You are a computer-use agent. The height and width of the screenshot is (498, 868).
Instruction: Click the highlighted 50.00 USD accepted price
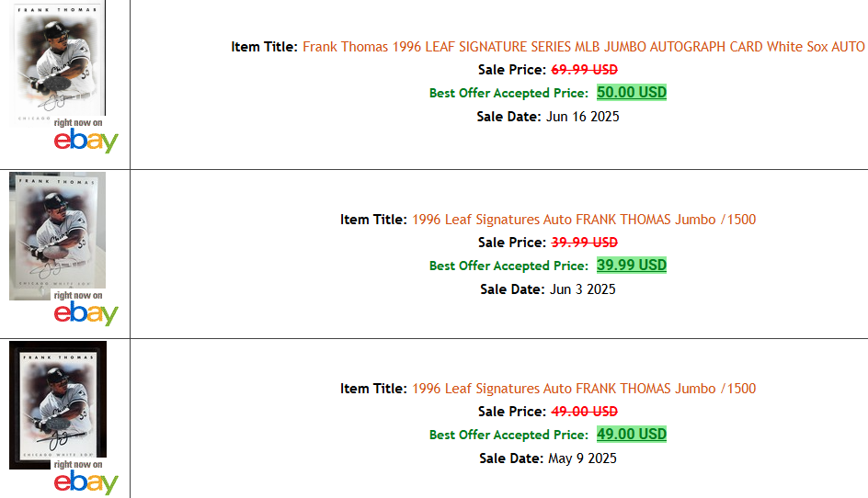632,93
